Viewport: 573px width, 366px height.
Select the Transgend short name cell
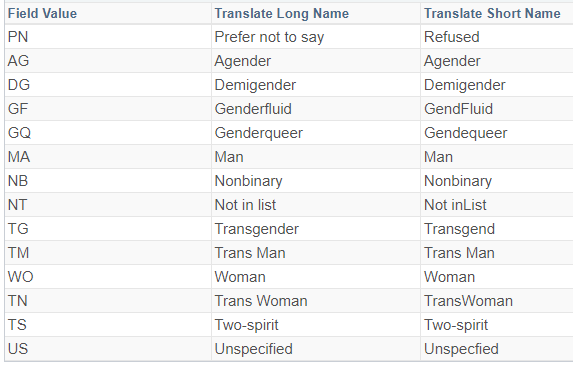(x=497, y=229)
